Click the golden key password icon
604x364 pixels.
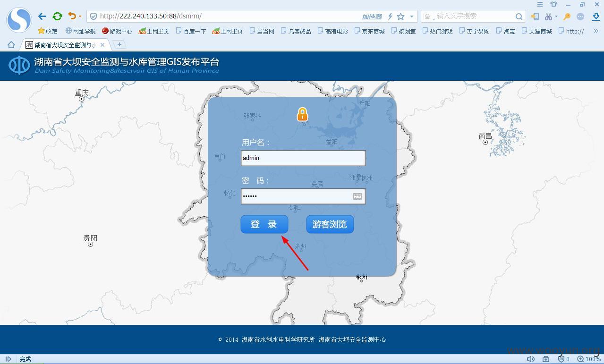[567, 17]
